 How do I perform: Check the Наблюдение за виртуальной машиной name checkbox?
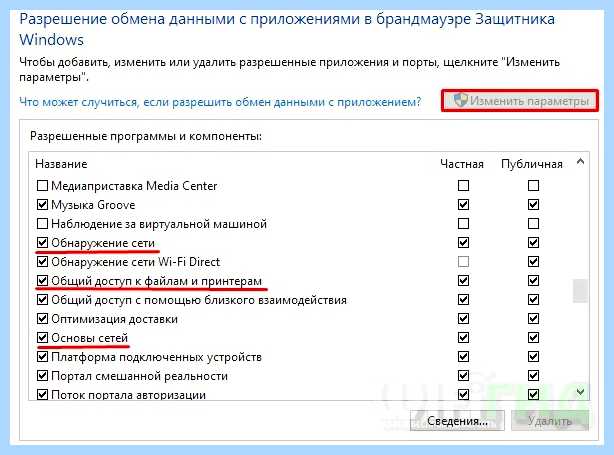point(42,224)
